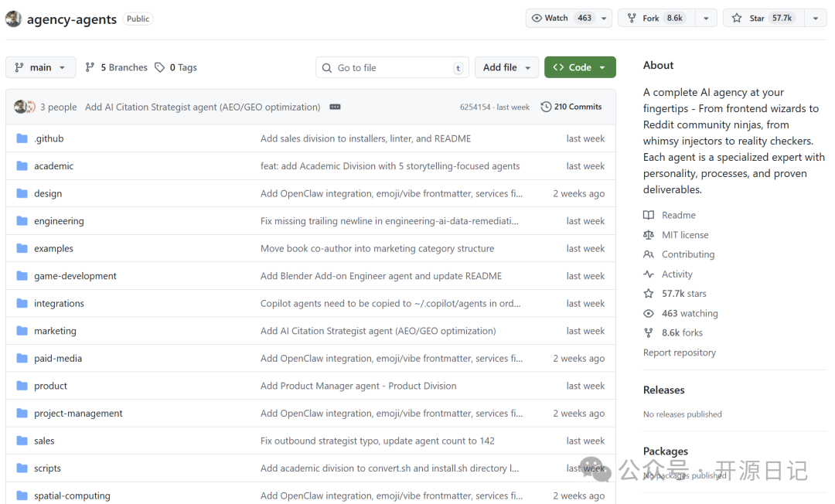This screenshot has width=835, height=504.
Task: Click the Tags icon showing 0 Tags
Action: pos(158,67)
